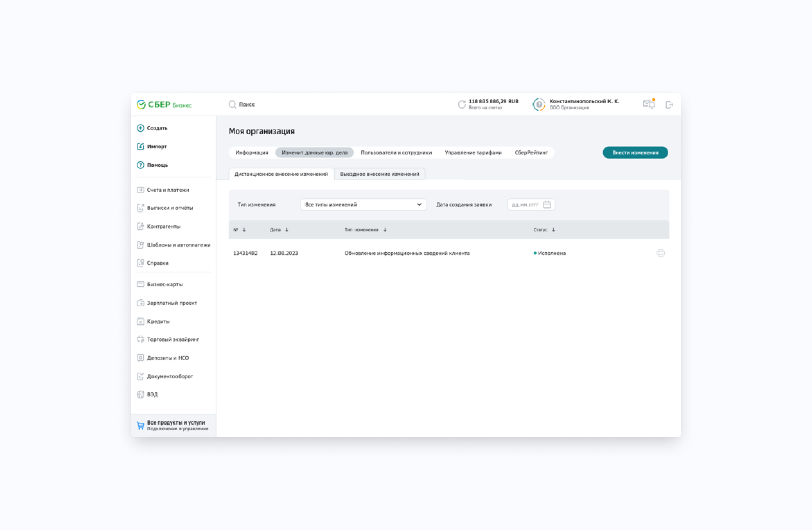Screen dimensions: 812x530
Task: Click the logout icon
Action: point(669,104)
